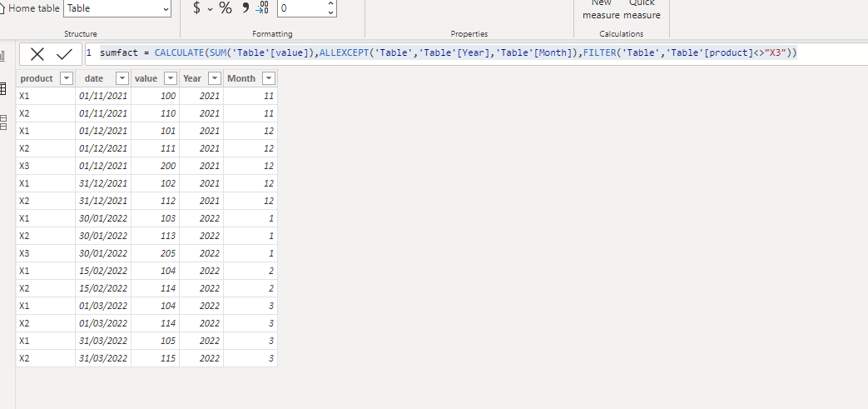This screenshot has height=409, width=868.
Task: Cancel the formula with the X icon
Action: tap(37, 54)
